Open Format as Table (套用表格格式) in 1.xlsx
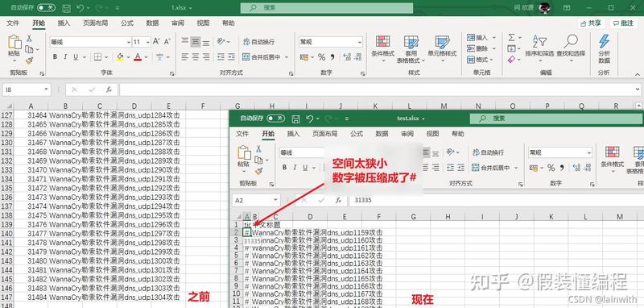 411,49
